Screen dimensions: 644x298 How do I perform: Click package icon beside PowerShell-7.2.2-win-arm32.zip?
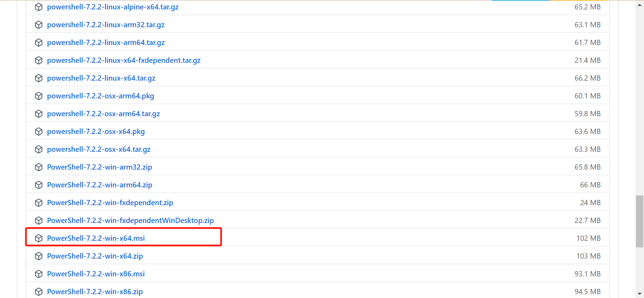pos(39,167)
